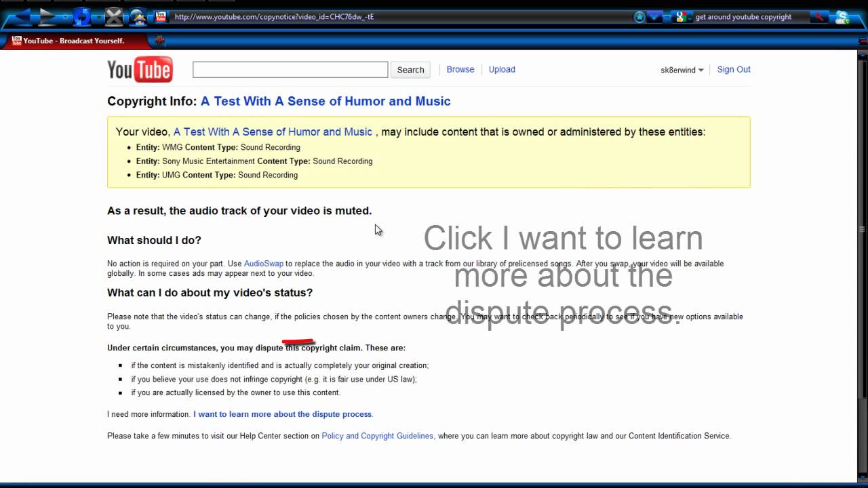Bookmark the page with the star icon
This screenshot has height=488, width=868.
pos(639,17)
